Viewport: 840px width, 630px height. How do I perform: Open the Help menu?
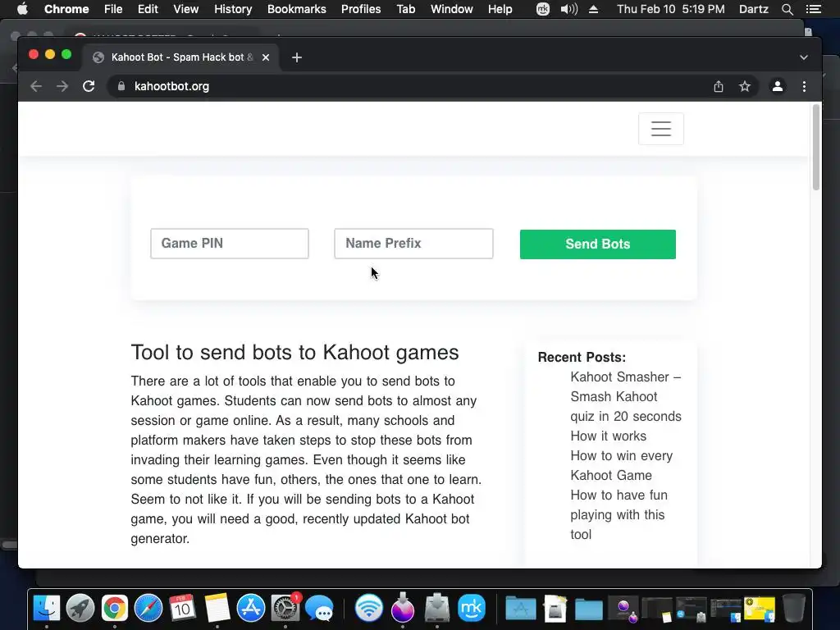point(500,9)
